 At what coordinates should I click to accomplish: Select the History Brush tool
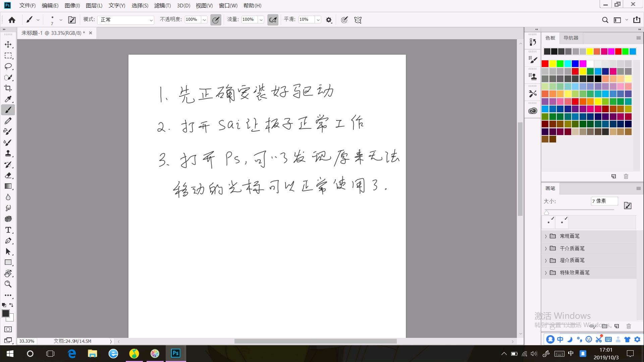[x=8, y=165]
